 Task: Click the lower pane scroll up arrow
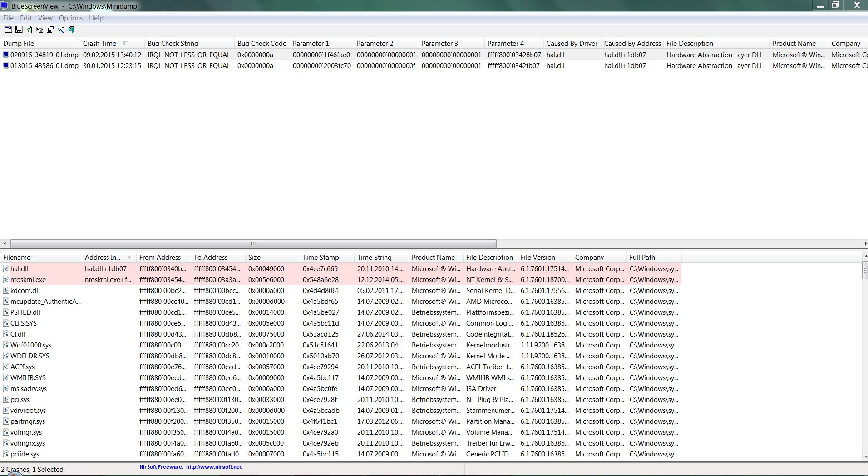point(865,257)
